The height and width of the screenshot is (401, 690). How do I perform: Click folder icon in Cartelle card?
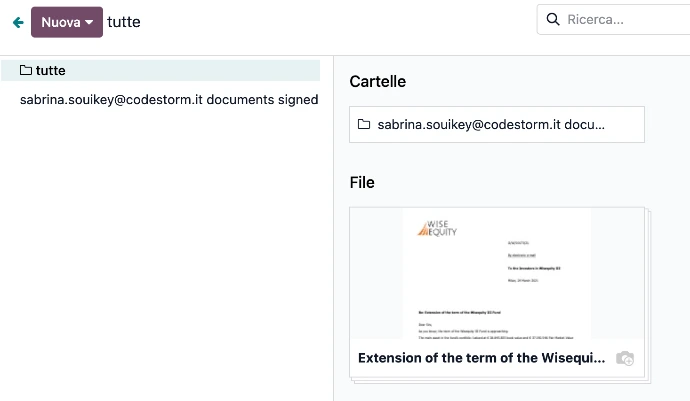point(364,125)
